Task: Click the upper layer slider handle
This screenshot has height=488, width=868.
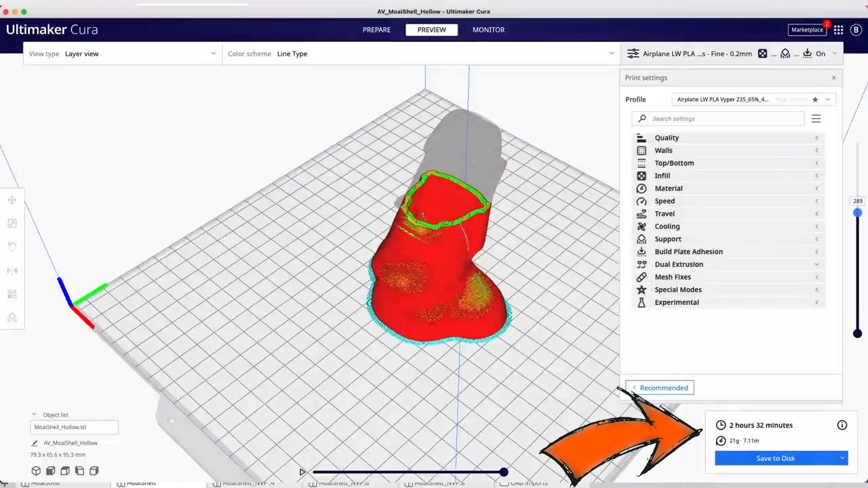Action: point(857,213)
